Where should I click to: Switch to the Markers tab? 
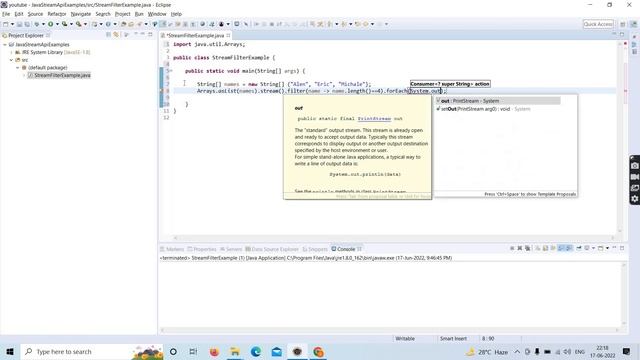(172, 249)
